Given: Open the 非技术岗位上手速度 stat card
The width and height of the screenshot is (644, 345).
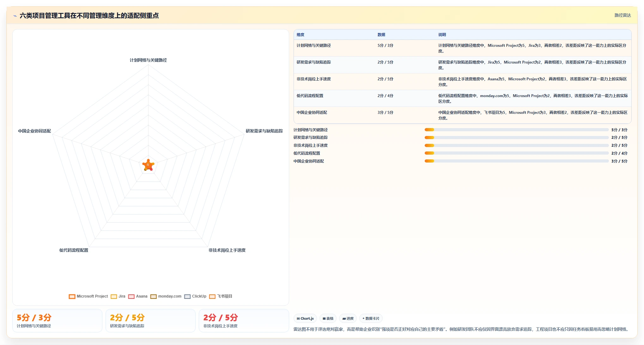Looking at the screenshot, I should click(x=244, y=321).
